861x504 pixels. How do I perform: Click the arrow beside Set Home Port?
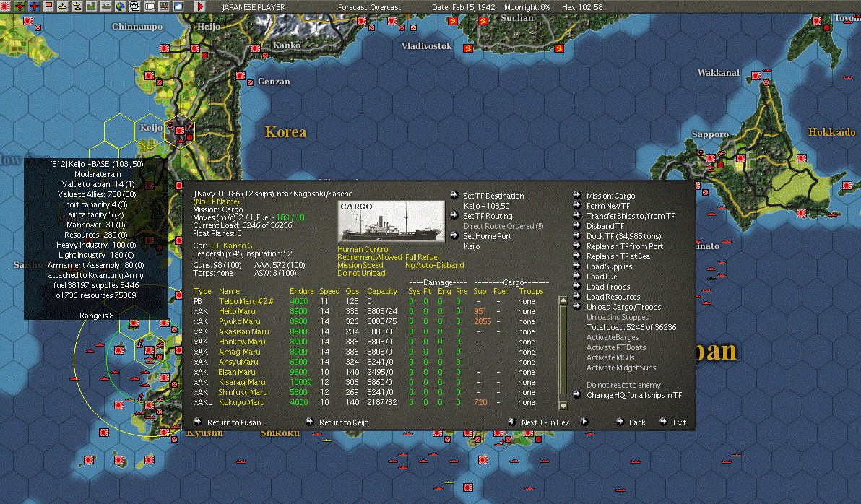[x=454, y=235]
